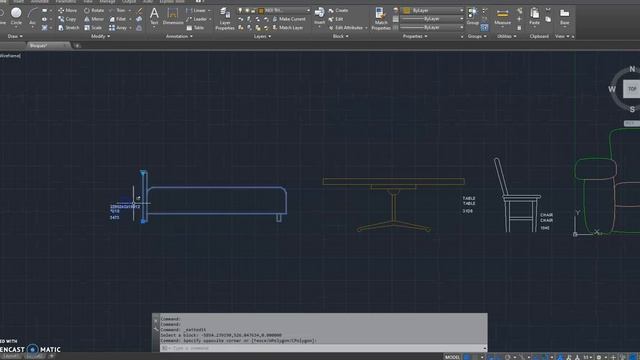Click N compass direction on ViewCube

(632, 69)
